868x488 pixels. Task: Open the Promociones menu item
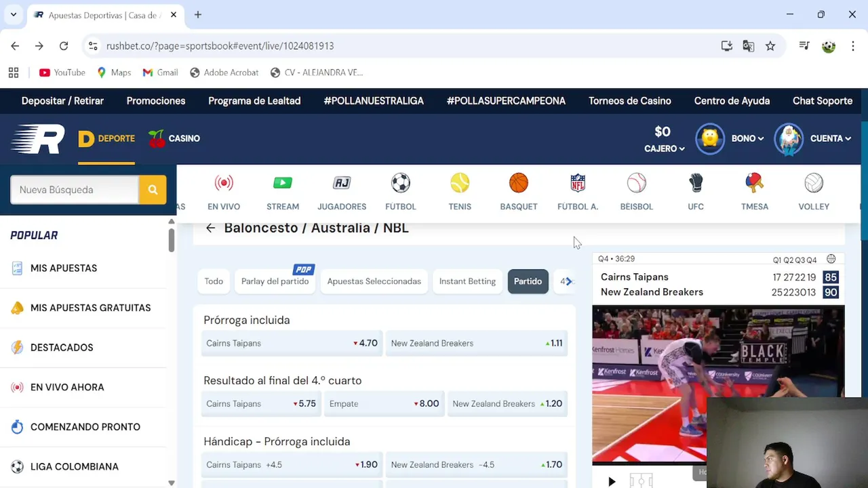[156, 101]
